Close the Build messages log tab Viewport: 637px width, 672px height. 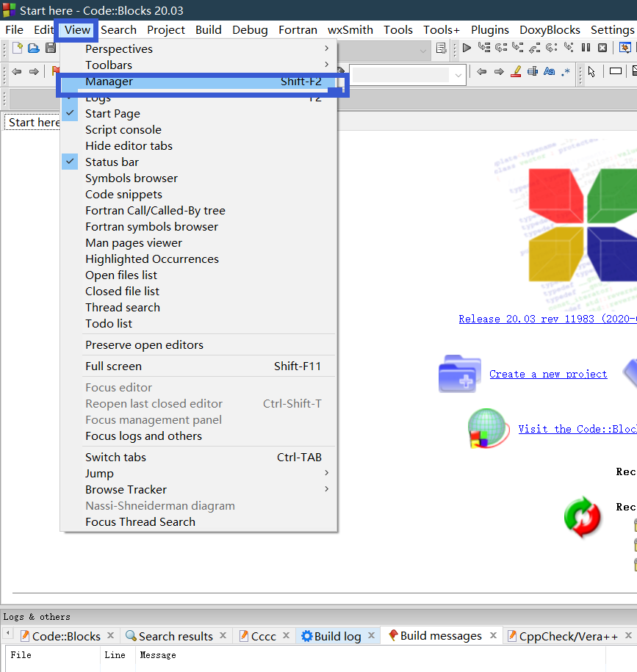(494, 635)
